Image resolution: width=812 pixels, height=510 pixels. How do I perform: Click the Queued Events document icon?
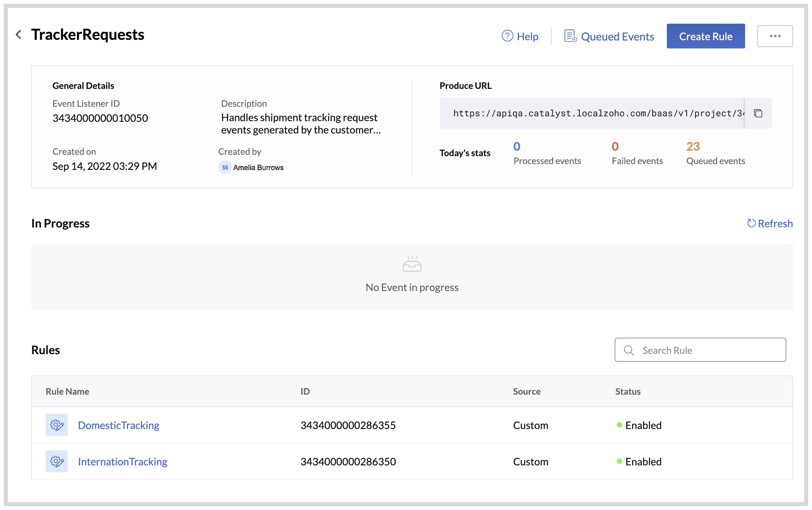tap(570, 35)
